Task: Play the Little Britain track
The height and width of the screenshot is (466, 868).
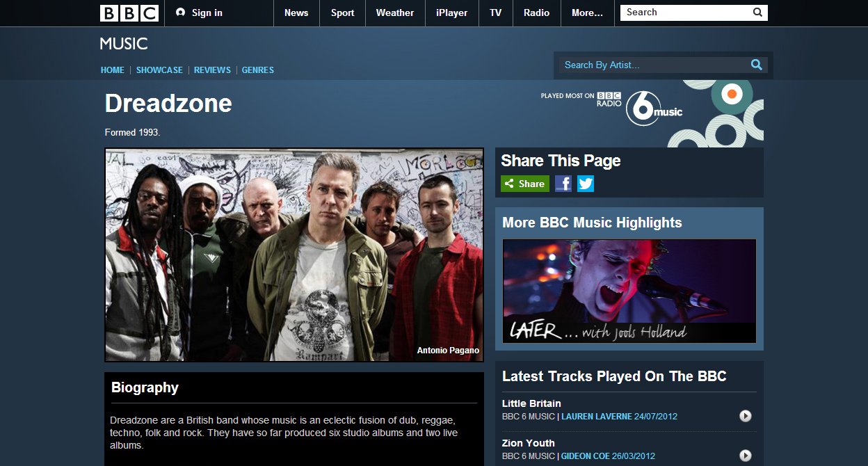Action: pos(745,416)
